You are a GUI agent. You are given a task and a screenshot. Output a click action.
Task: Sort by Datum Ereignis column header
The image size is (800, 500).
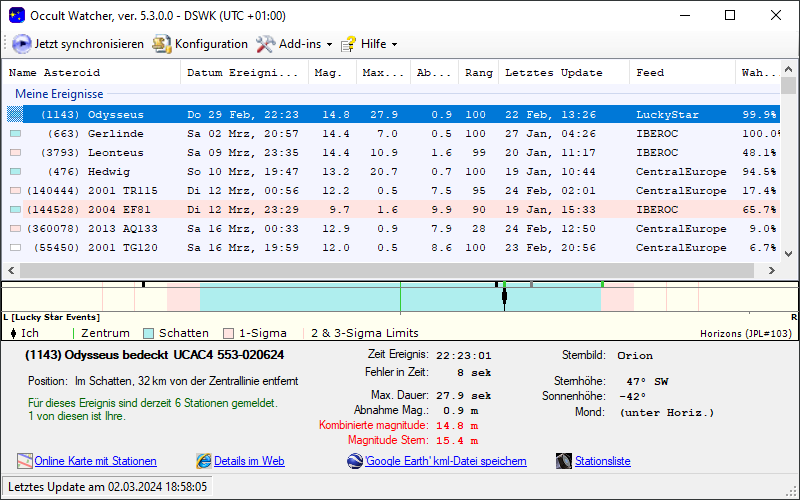[x=242, y=73]
